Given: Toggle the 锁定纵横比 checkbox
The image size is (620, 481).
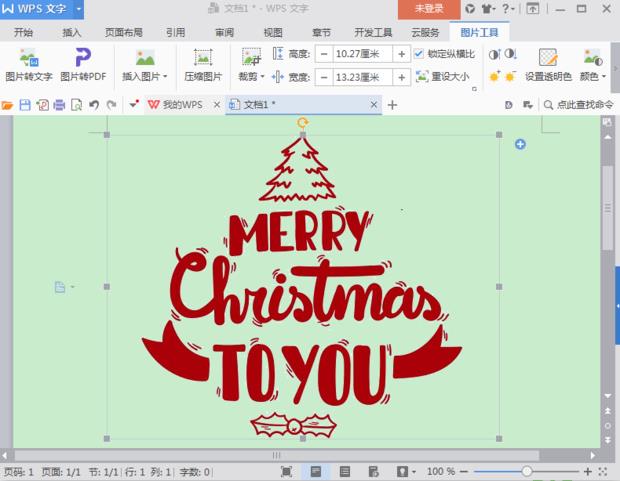Looking at the screenshot, I should pos(418,53).
